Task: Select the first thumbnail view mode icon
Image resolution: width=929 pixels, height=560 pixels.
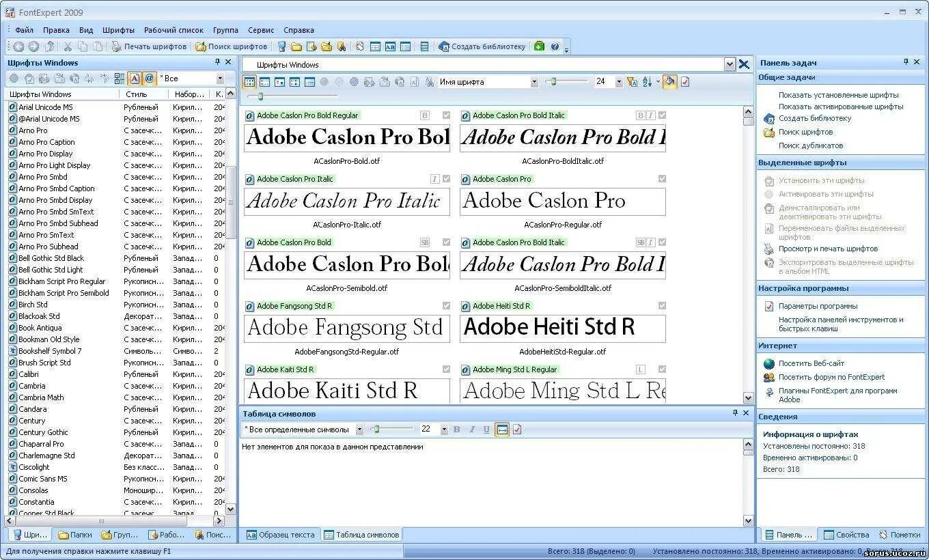Action: pyautogui.click(x=250, y=82)
